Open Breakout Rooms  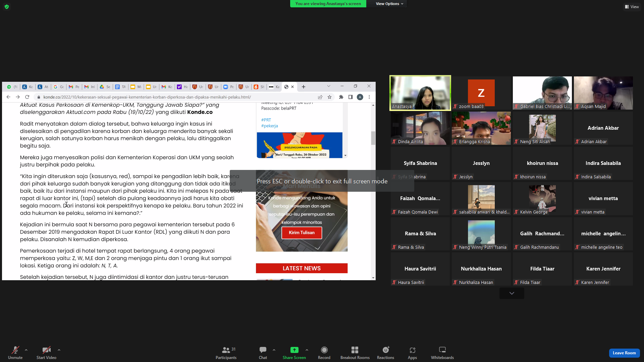pyautogui.click(x=355, y=353)
